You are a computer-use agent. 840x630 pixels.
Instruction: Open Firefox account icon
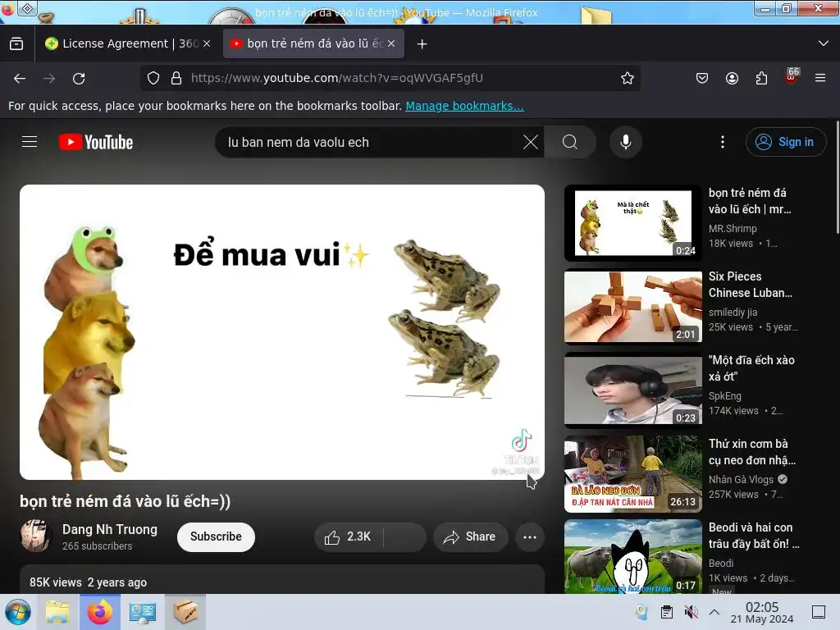pos(732,78)
